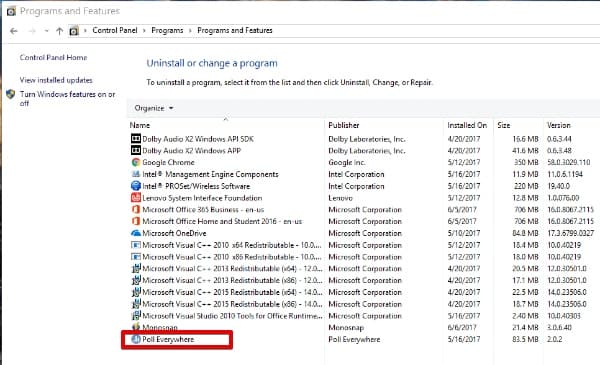Click the Lenovo publisher cell
The width and height of the screenshot is (600, 365).
[x=340, y=198]
